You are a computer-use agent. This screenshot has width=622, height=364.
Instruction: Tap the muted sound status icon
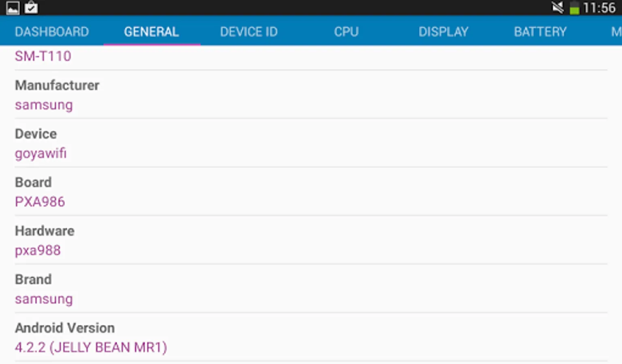pyautogui.click(x=558, y=8)
